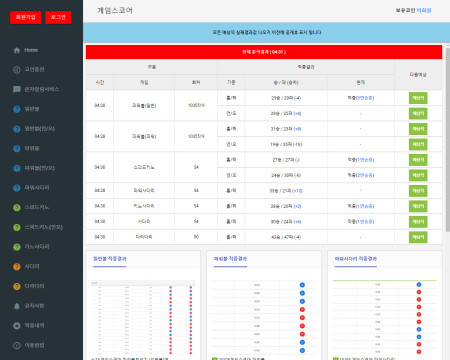The width and height of the screenshot is (450, 360).
Task: Click the red 로그인 login button
Action: (x=58, y=17)
